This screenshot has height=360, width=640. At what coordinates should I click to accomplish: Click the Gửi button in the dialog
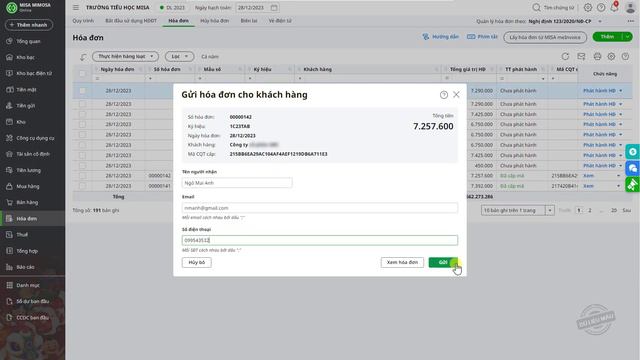tap(443, 262)
